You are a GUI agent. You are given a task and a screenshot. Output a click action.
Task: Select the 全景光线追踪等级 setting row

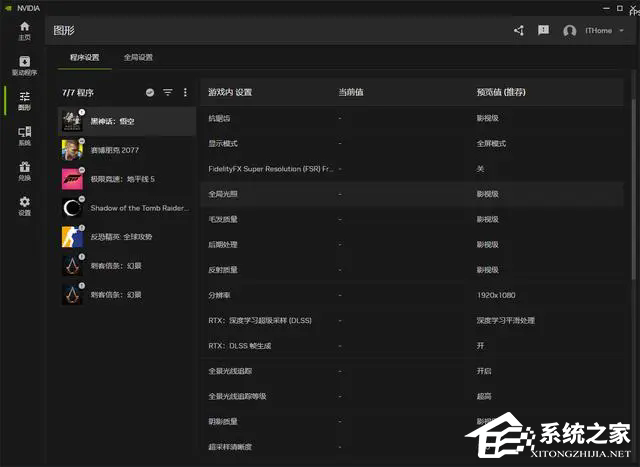[x=412, y=397]
